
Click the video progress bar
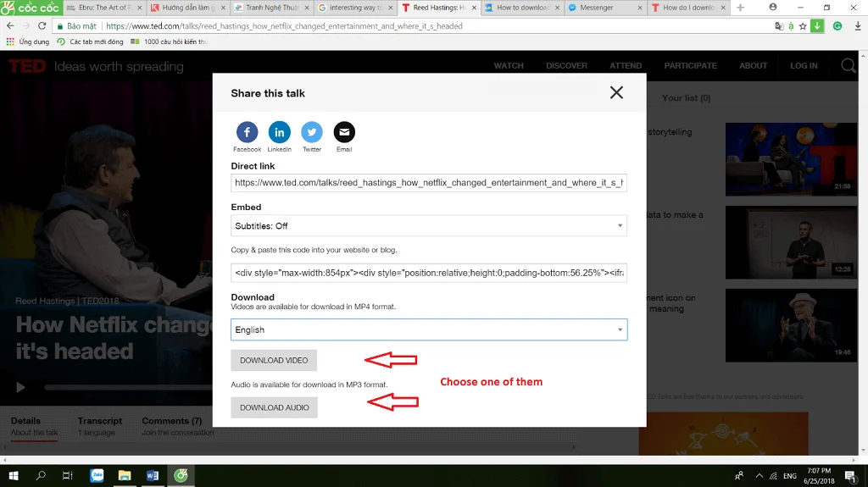pyautogui.click(x=128, y=387)
